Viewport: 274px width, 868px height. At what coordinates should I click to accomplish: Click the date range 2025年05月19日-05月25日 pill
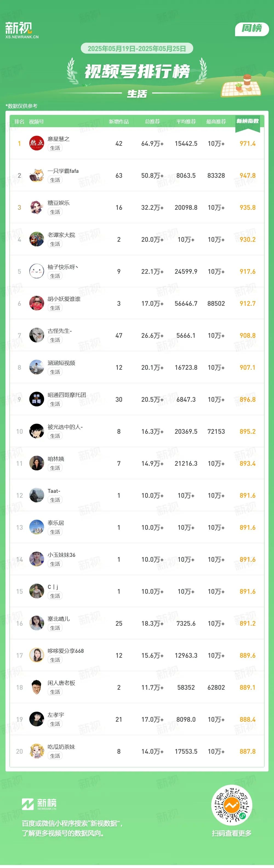[137, 48]
